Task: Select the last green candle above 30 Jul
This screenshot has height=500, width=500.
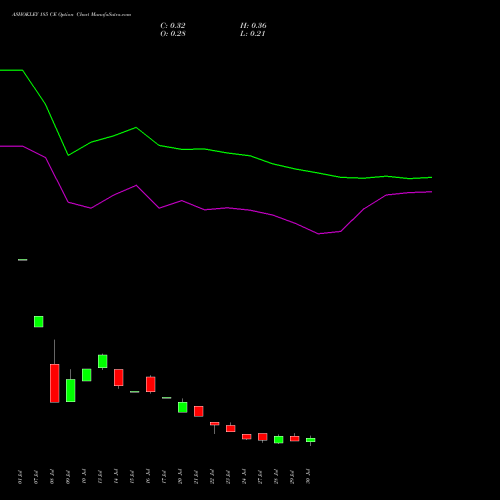Action: [311, 440]
